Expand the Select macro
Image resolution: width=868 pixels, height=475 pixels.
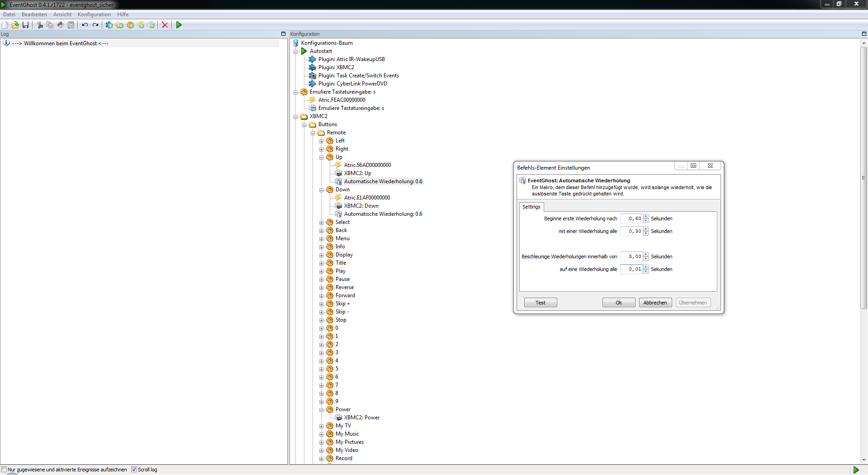coord(322,223)
